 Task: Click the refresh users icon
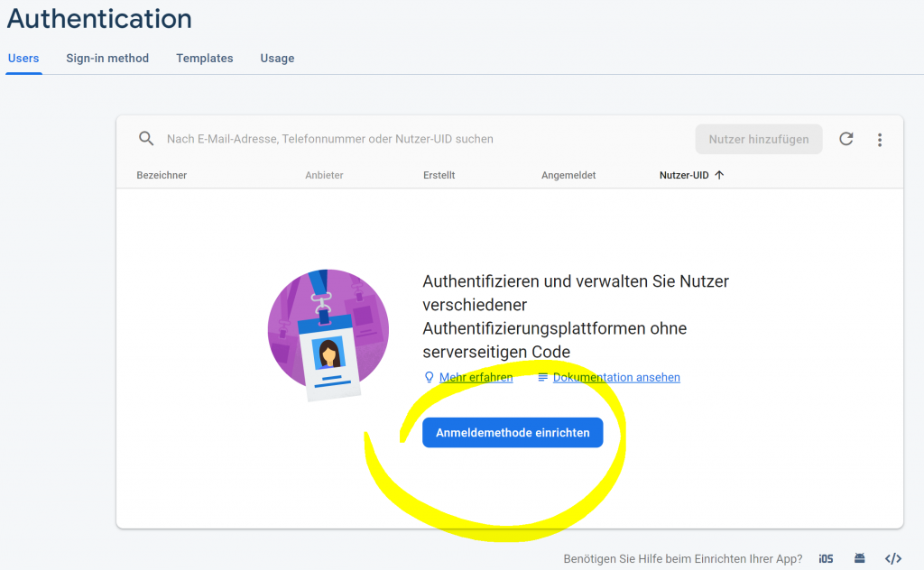click(845, 139)
